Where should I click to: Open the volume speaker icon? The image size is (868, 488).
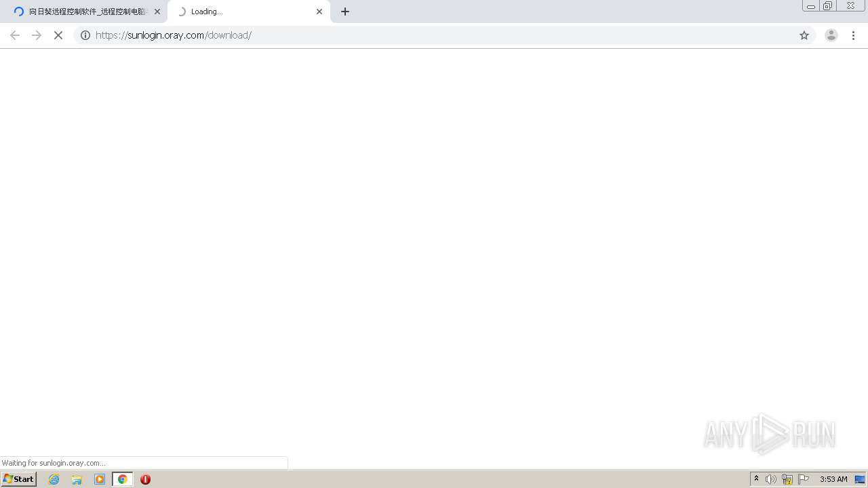771,479
